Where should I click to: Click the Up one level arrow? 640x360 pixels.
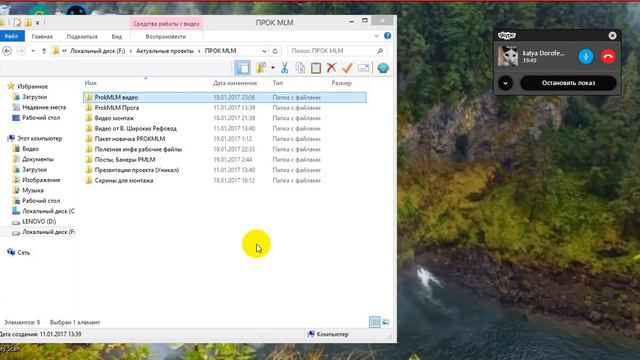(44, 51)
